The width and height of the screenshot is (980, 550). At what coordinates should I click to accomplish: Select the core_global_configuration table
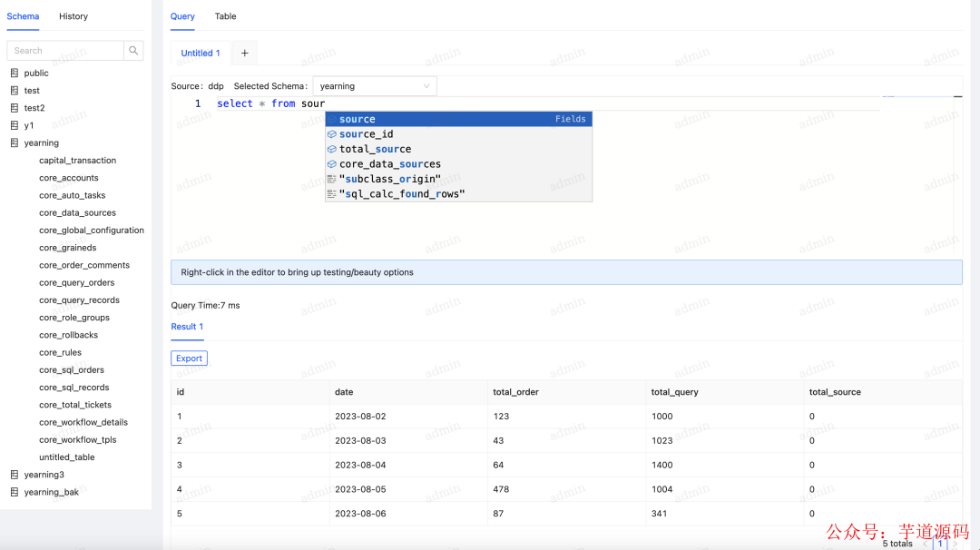[92, 231]
